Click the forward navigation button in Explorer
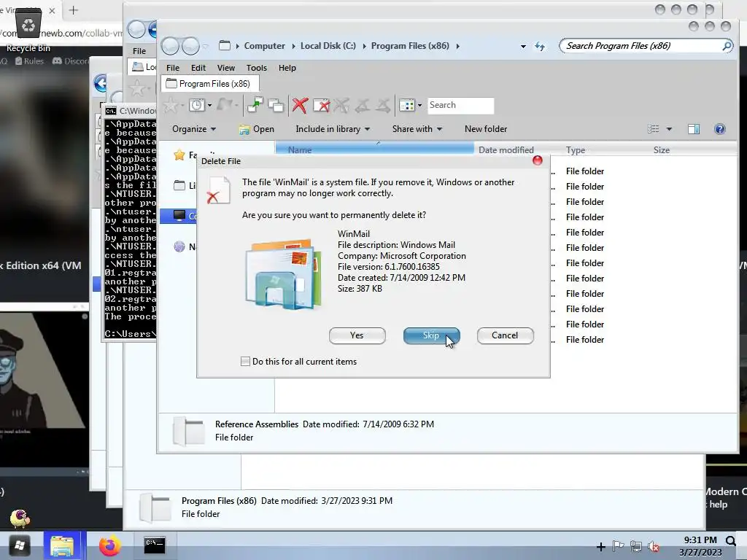747x560 pixels. (x=190, y=46)
